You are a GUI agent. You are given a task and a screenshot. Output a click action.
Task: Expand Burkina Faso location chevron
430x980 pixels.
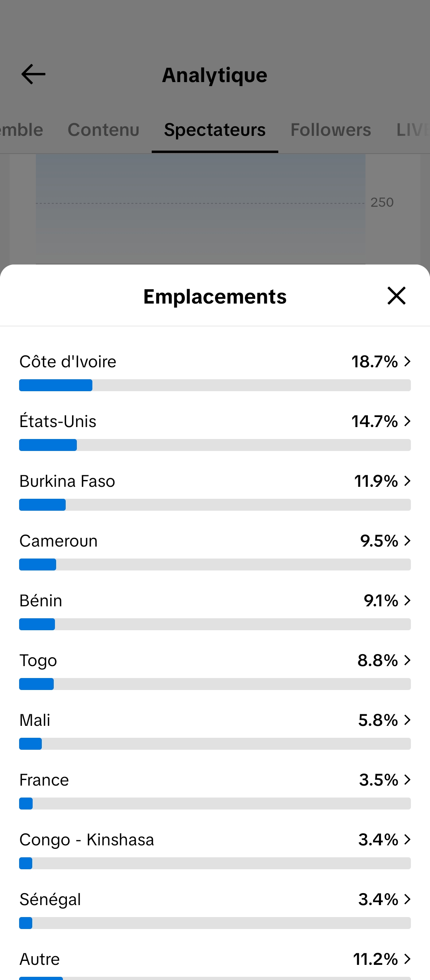pos(407,481)
